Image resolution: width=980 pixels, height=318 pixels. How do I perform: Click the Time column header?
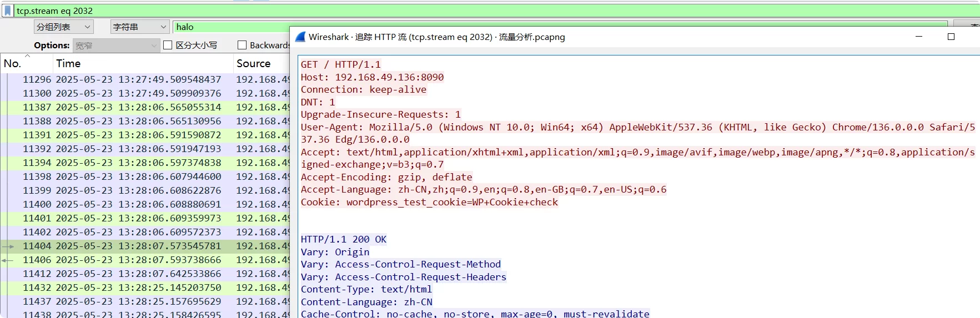click(68, 63)
